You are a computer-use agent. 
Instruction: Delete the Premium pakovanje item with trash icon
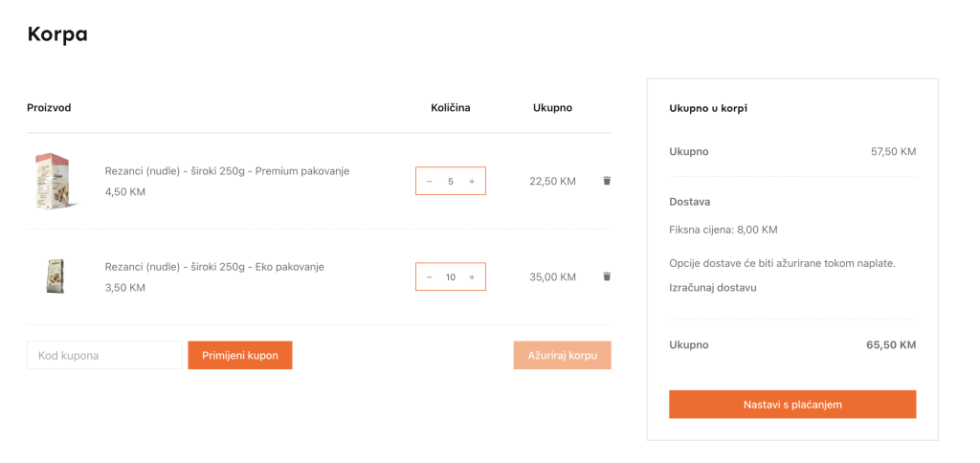click(x=606, y=181)
